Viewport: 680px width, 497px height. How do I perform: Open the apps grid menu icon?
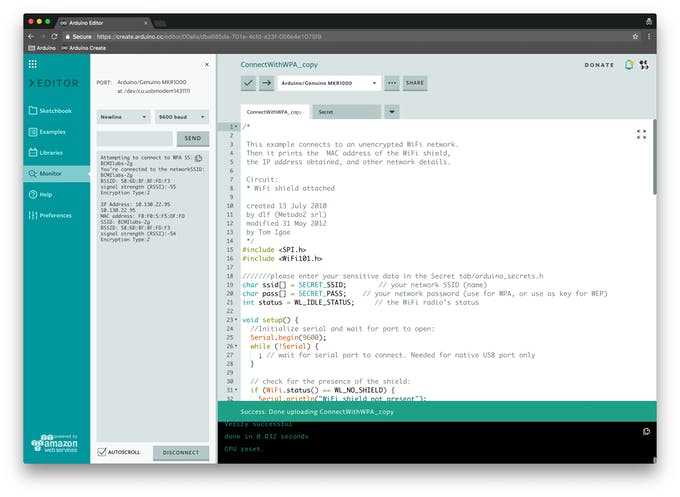point(33,64)
